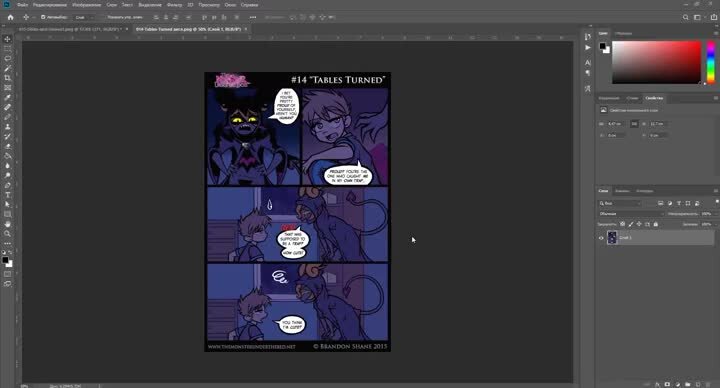The height and width of the screenshot is (388, 720).
Task: Toggle lock position icon
Action: 639,224
